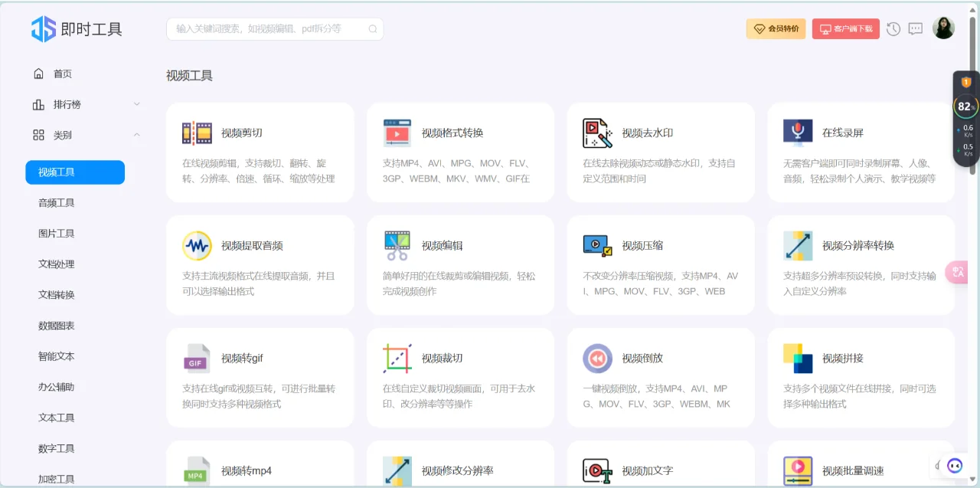Open the chatbot assistant floating icon
This screenshot has height=488, width=980.
click(955, 465)
